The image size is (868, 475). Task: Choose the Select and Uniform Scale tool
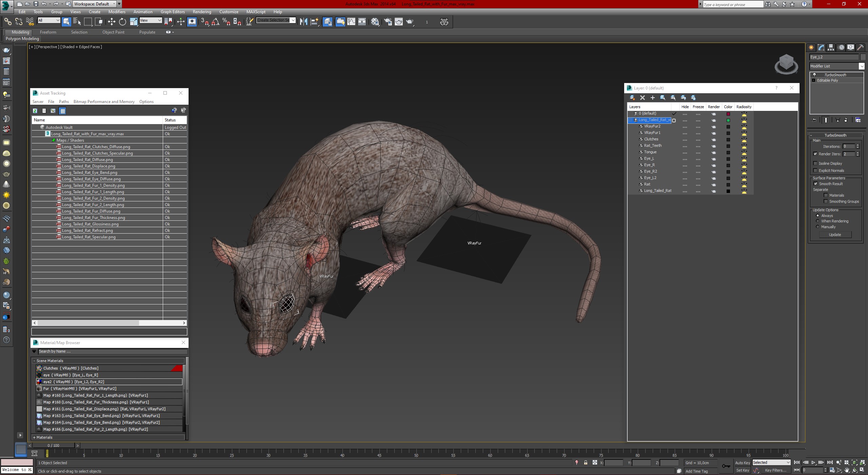[x=134, y=22]
